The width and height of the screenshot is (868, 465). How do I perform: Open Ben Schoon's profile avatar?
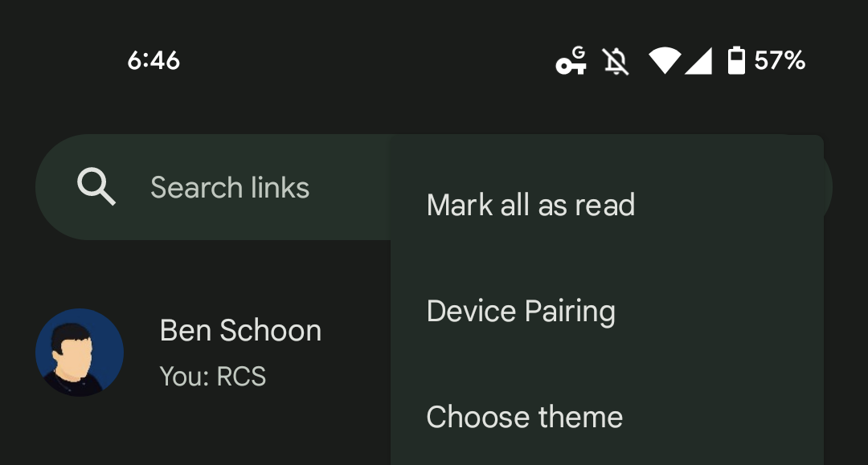[80, 353]
